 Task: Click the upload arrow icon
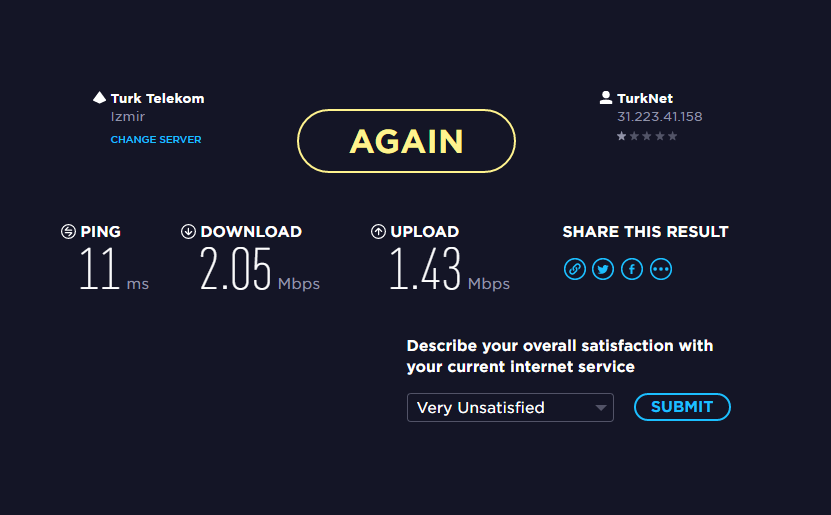tap(378, 232)
